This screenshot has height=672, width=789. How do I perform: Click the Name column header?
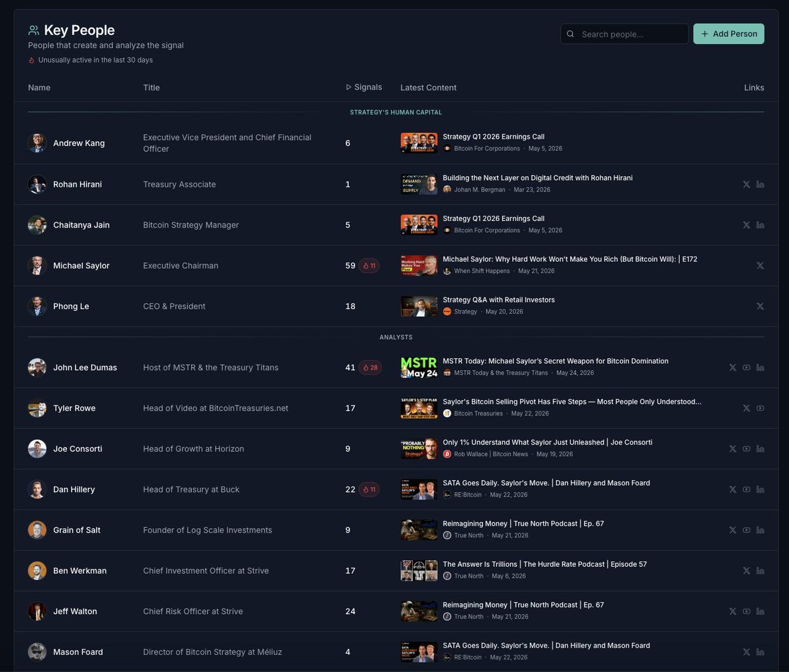click(39, 87)
